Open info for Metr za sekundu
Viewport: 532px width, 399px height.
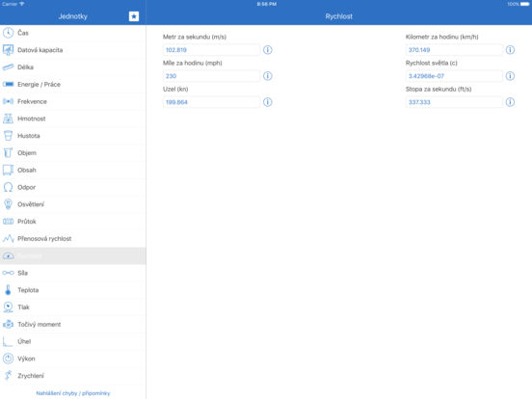click(x=268, y=50)
